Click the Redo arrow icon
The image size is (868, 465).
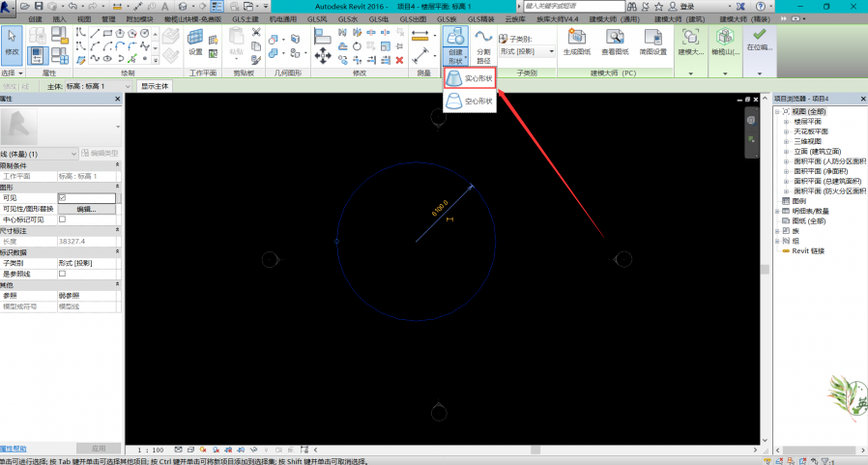93,6
